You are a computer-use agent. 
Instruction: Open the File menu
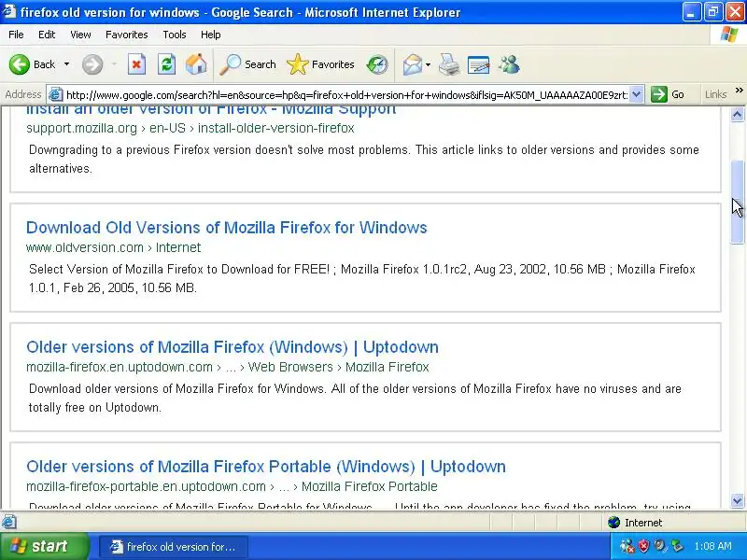(16, 35)
